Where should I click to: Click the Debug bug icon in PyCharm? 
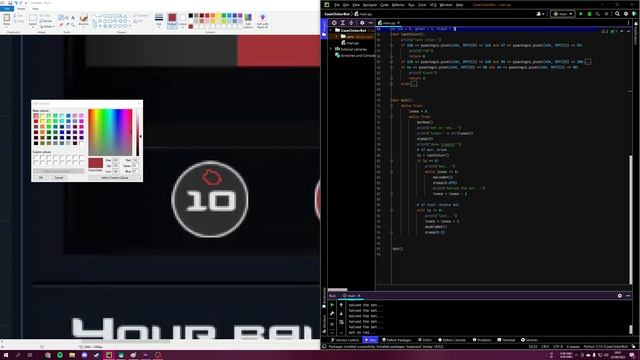pos(589,14)
